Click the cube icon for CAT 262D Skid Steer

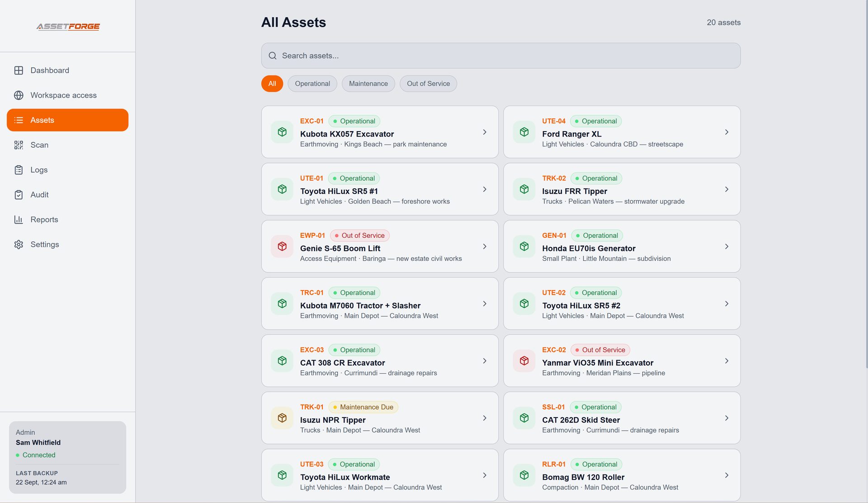pyautogui.click(x=524, y=418)
